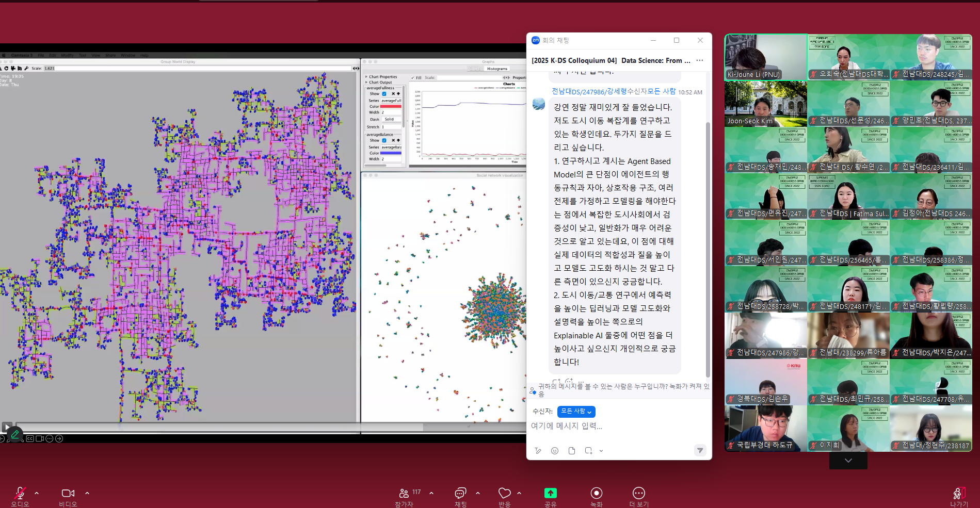
Task: Start video with the 비디오 camera icon
Action: [x=68, y=493]
